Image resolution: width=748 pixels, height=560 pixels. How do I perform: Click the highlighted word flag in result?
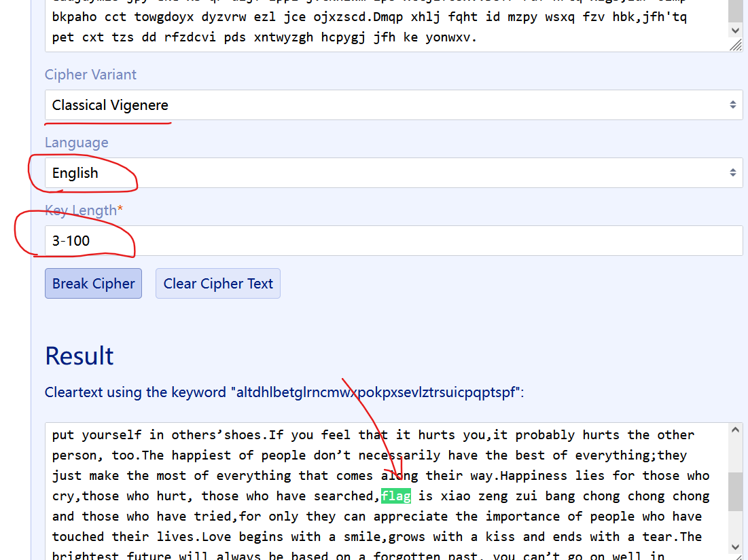pos(396,496)
